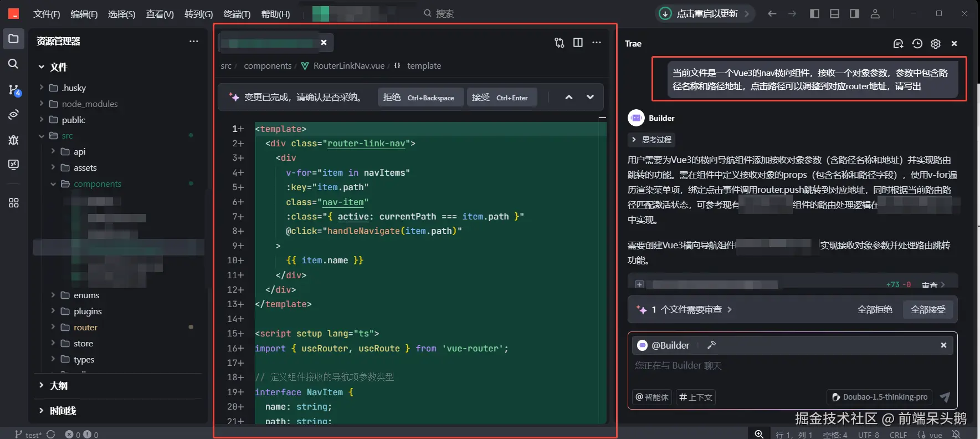The height and width of the screenshot is (439, 980).
Task: Go back with the left arrow
Action: tap(772, 13)
